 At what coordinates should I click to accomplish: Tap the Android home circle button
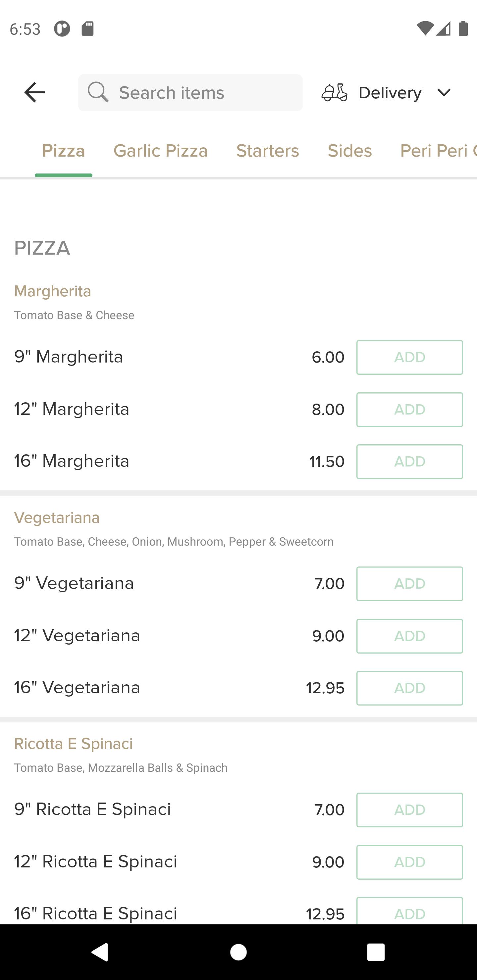point(238,952)
